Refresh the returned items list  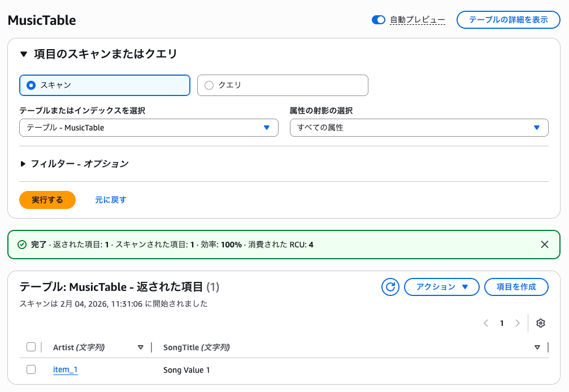point(390,287)
